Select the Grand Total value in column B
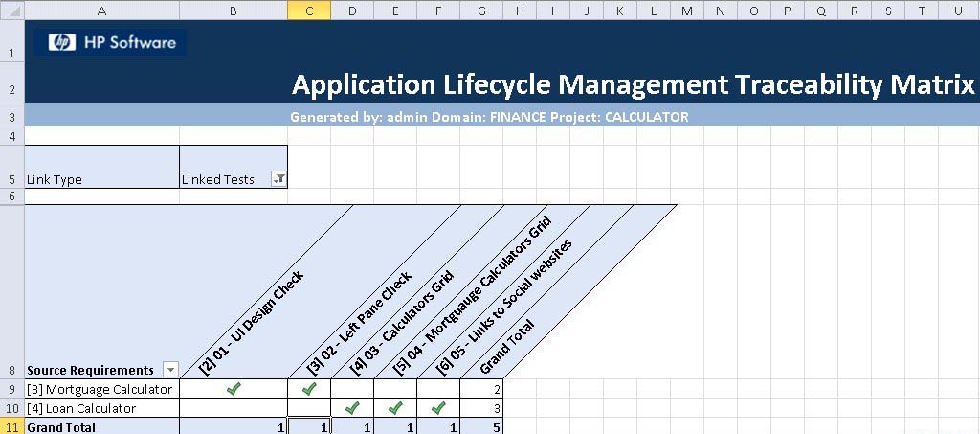 [x=234, y=427]
